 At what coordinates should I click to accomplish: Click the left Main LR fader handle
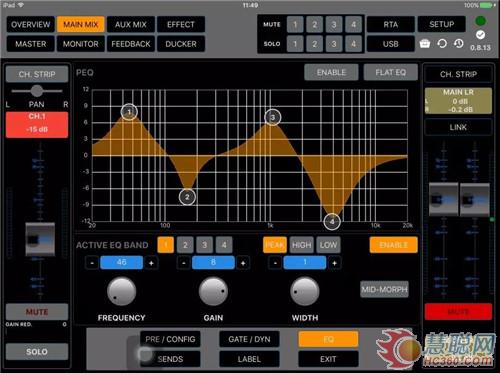pyautogui.click(x=443, y=199)
